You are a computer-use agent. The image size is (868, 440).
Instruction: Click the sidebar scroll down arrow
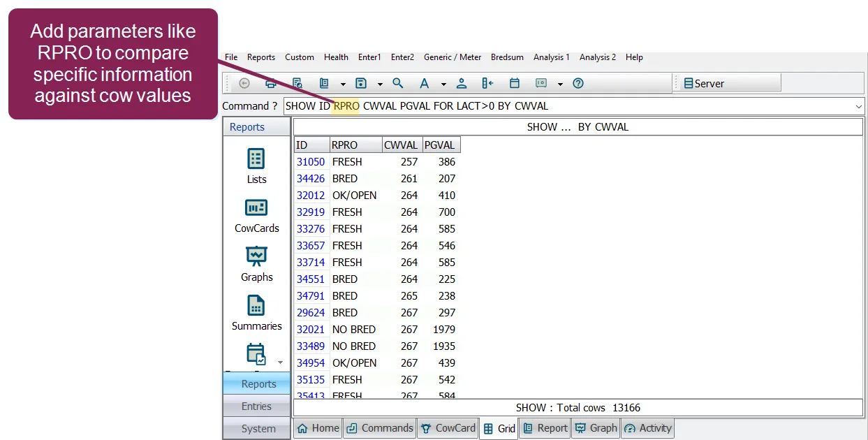click(281, 362)
